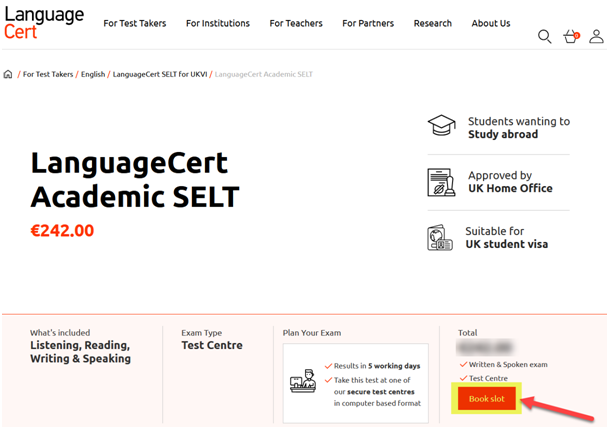Open the Research menu

[433, 23]
